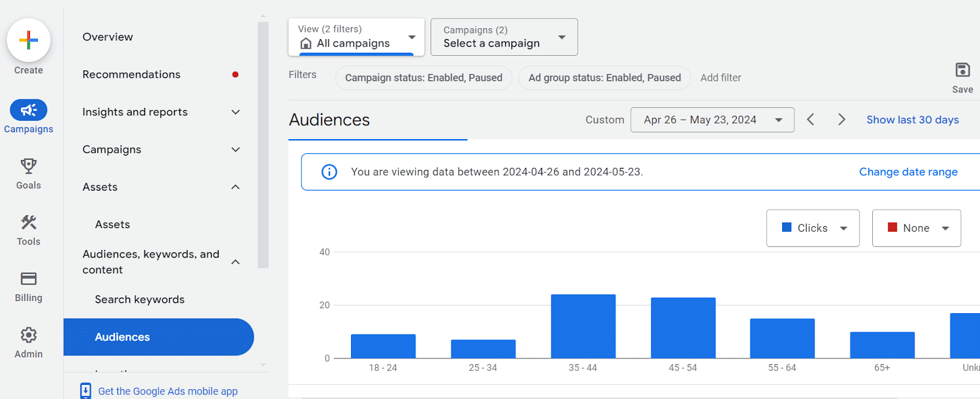Open Campaigns via the megaphone icon
Viewport: 980px width, 399px height.
coord(28,110)
